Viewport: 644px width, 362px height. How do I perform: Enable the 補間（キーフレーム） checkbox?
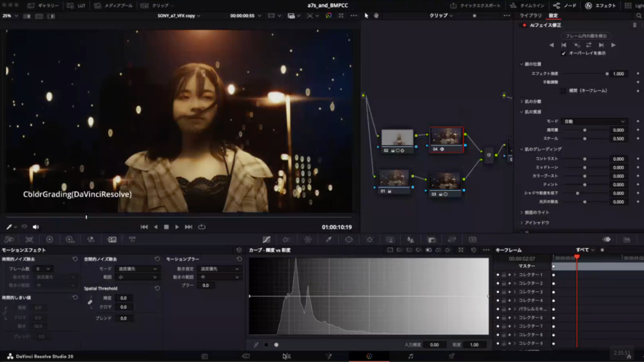click(x=563, y=91)
